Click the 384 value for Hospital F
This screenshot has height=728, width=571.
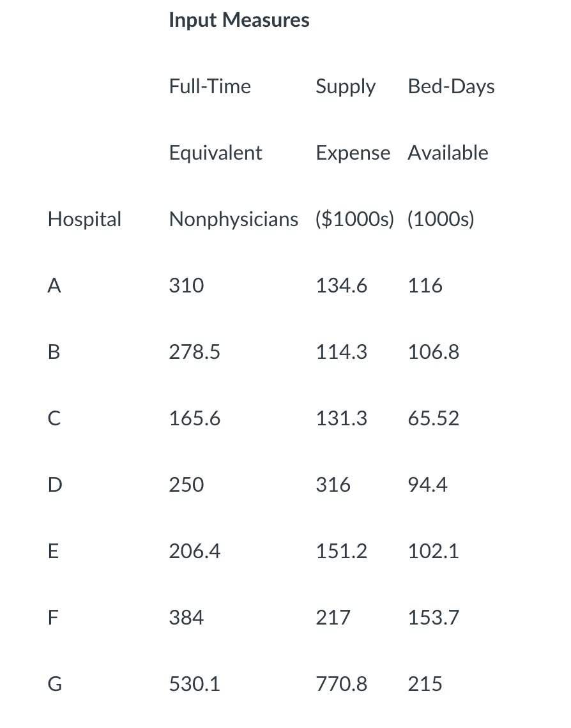click(x=186, y=618)
